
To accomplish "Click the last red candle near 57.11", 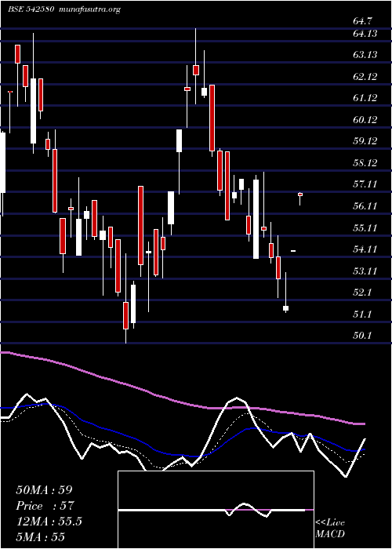I will tap(300, 195).
